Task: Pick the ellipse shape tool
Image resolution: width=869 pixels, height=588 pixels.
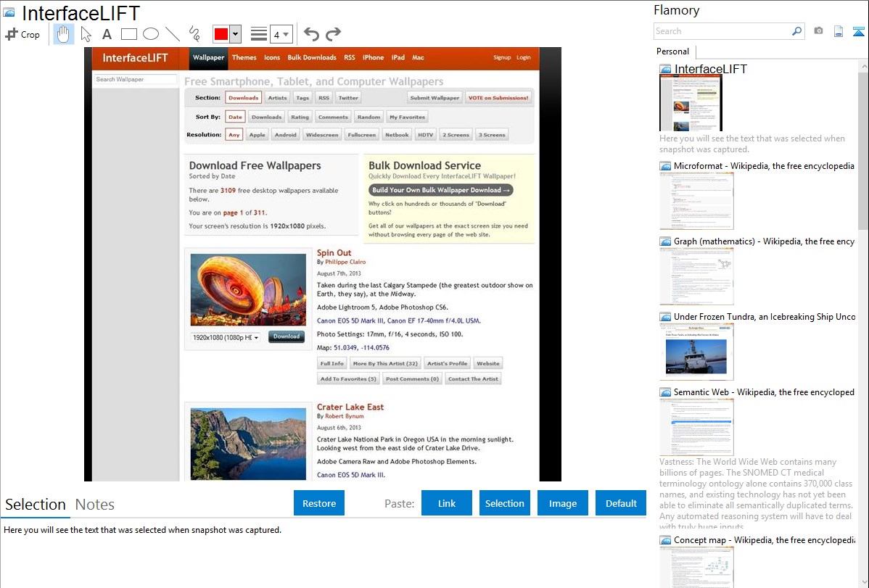Action: [150, 34]
